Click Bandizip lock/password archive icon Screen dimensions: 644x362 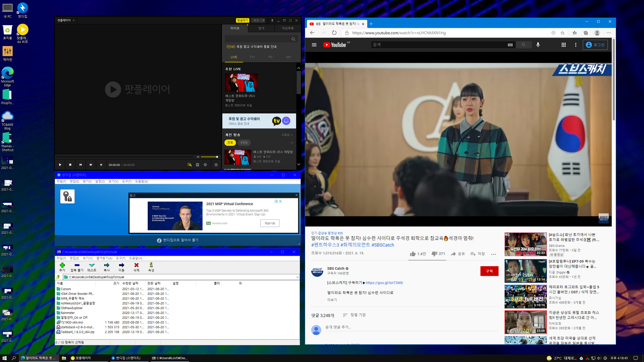click(x=67, y=196)
